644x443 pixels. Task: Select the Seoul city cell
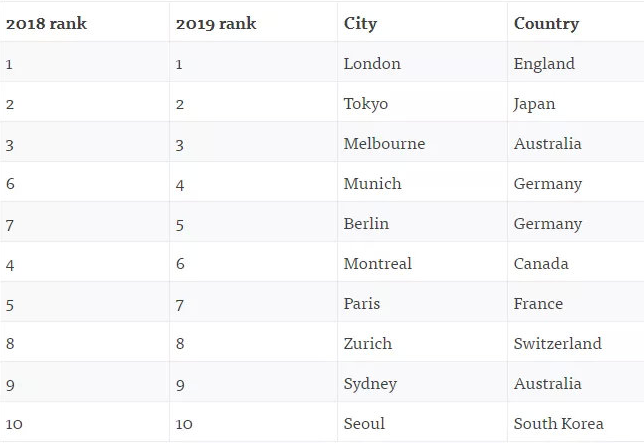pos(364,424)
